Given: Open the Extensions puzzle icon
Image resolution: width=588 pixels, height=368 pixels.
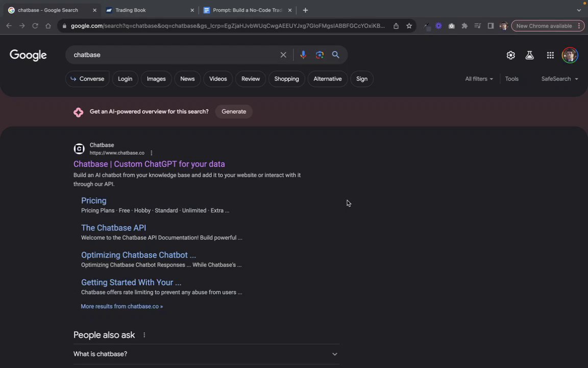Looking at the screenshot, I should pyautogui.click(x=464, y=26).
